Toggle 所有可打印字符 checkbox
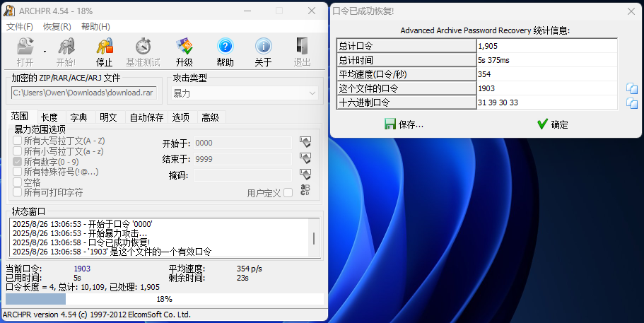Screen dimensions: 644x323 click(17, 192)
